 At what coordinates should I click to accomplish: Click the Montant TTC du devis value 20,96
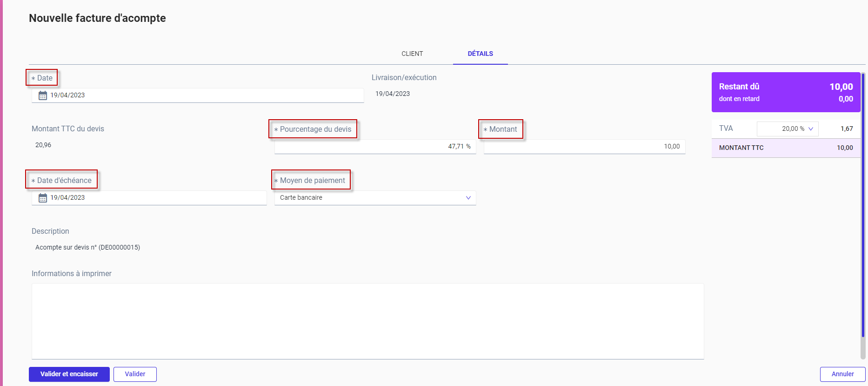[43, 145]
